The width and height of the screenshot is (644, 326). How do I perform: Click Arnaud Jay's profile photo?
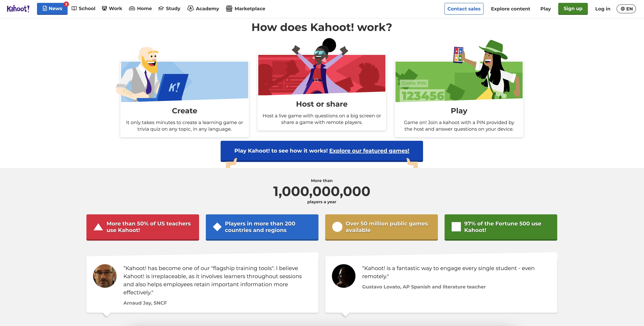(x=105, y=276)
